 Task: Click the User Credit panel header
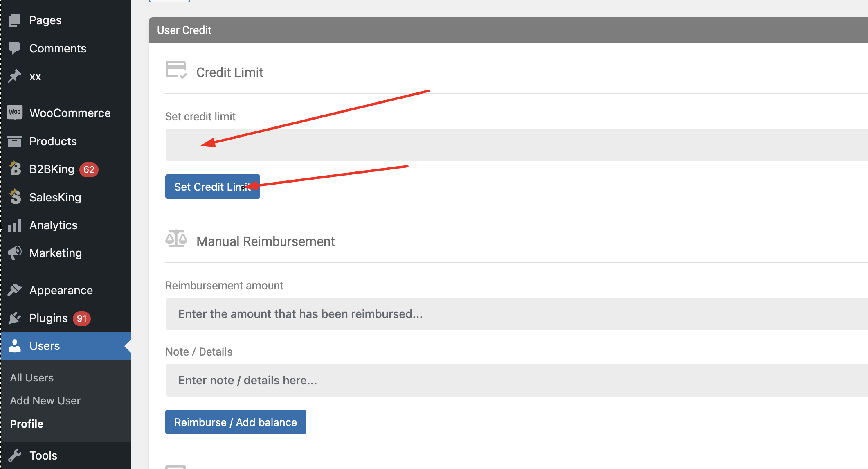508,30
